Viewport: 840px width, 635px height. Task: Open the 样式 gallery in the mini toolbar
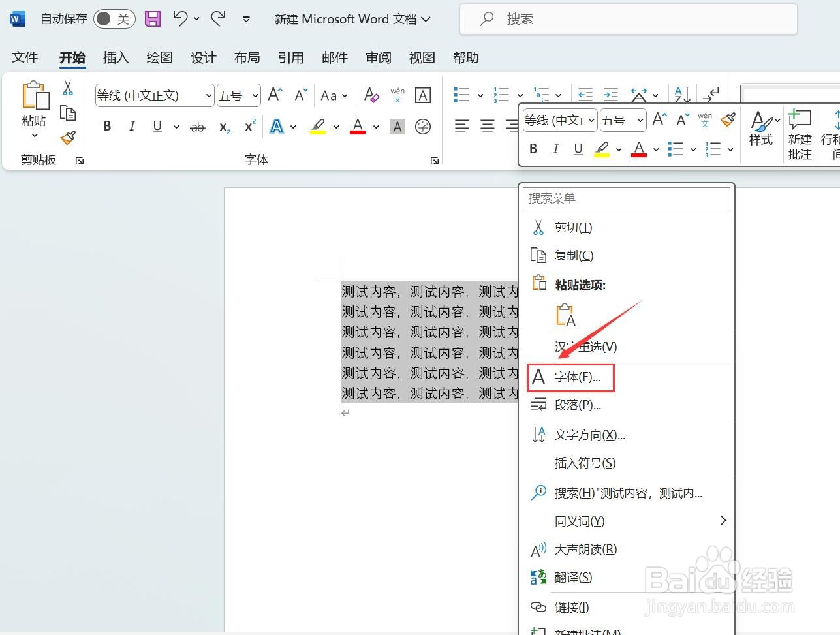tap(762, 131)
